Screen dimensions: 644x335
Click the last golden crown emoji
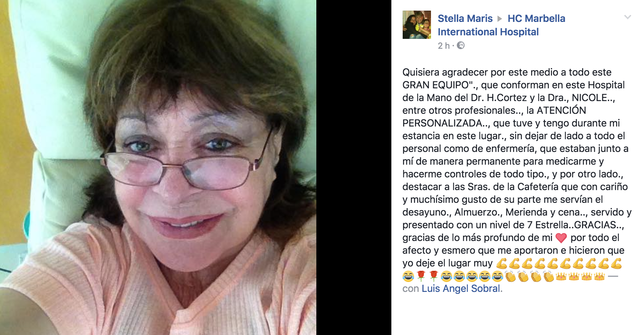point(599,276)
